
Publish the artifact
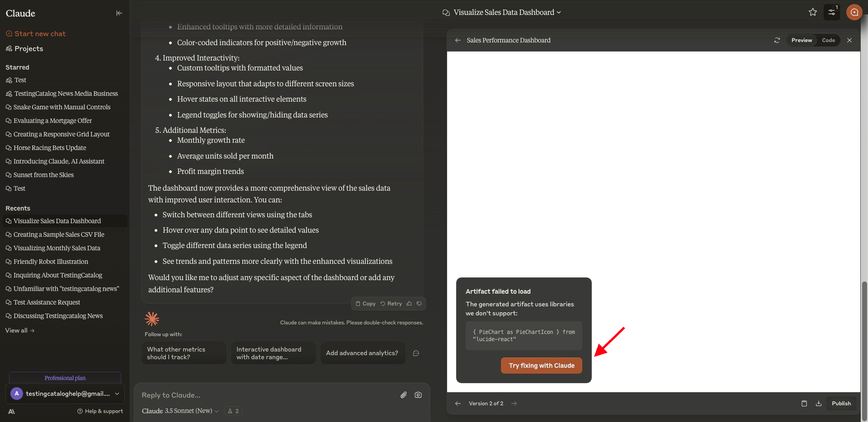(841, 403)
